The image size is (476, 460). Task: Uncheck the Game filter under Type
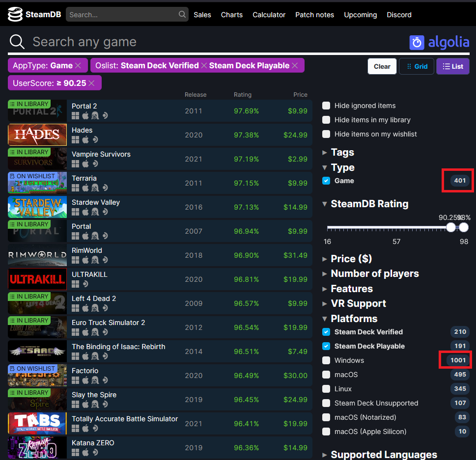point(326,181)
